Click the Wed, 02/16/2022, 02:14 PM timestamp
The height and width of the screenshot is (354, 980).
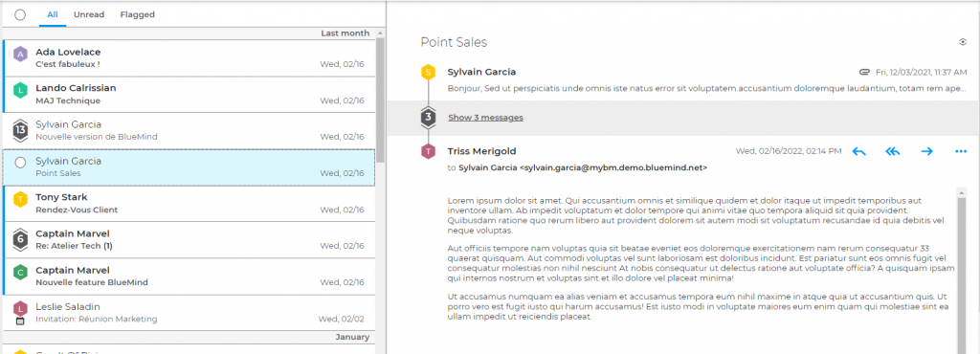789,151
